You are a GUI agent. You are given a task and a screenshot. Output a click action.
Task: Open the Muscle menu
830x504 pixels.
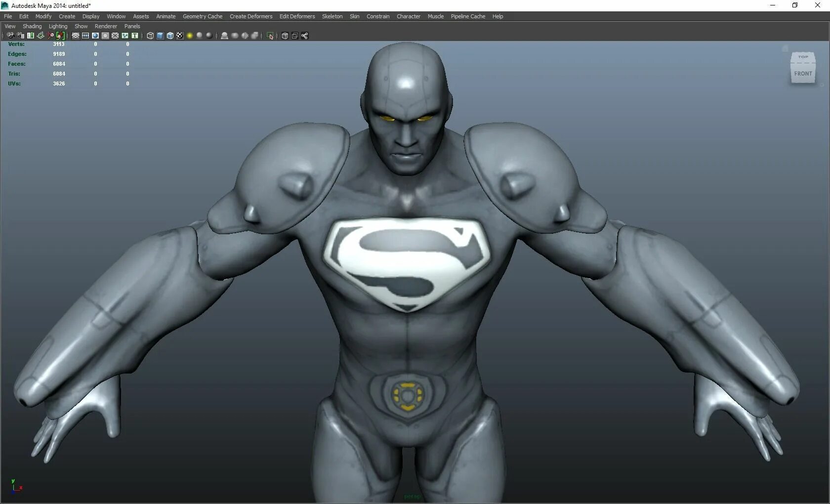pyautogui.click(x=436, y=16)
